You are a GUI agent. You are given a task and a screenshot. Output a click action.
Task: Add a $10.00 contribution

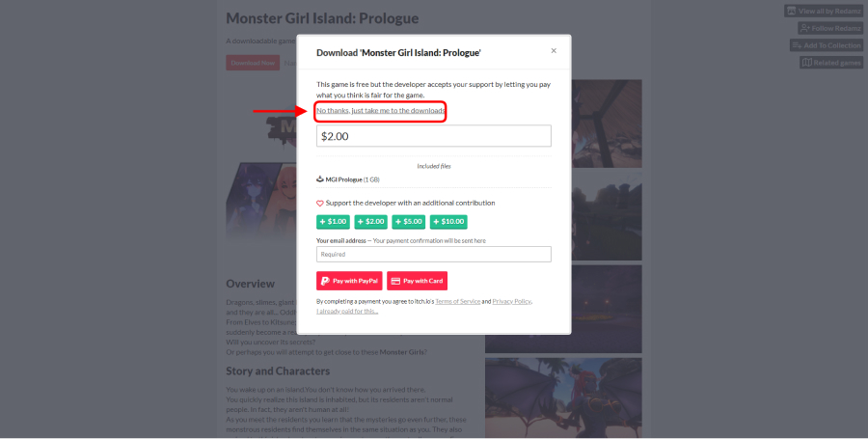tap(448, 222)
